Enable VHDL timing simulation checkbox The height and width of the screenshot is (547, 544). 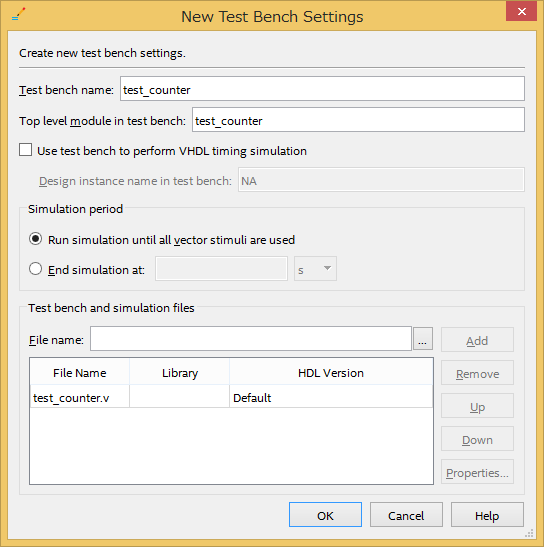25,150
